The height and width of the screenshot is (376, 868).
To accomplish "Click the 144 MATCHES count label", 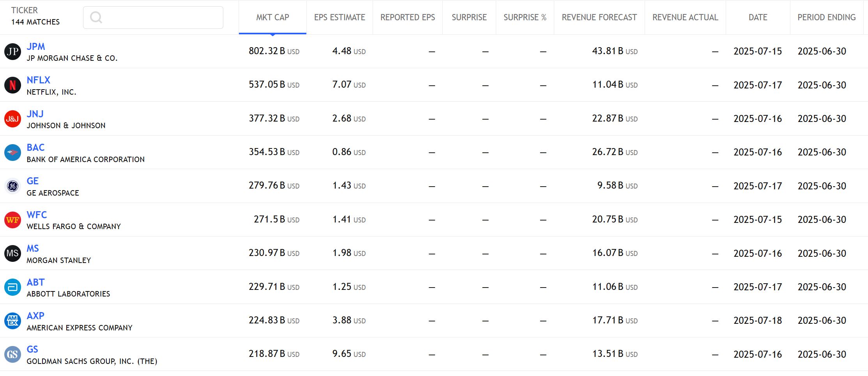I will pos(35,22).
